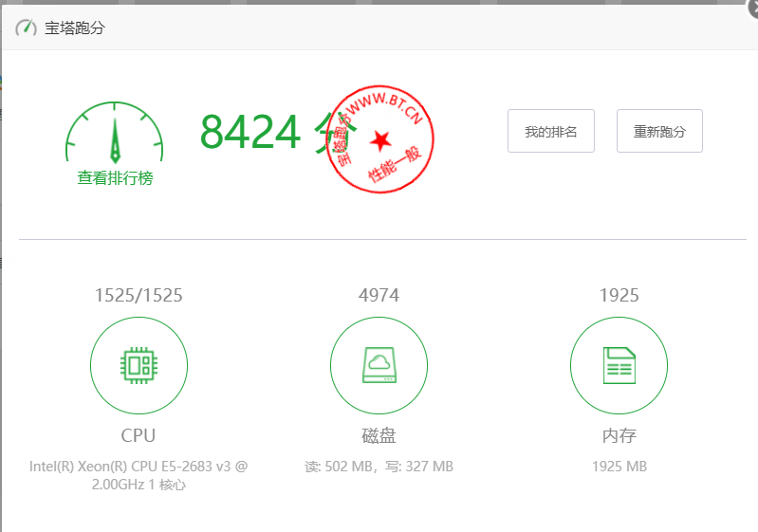
Task: Click the CPU score 1525/1525
Action: coord(139,295)
